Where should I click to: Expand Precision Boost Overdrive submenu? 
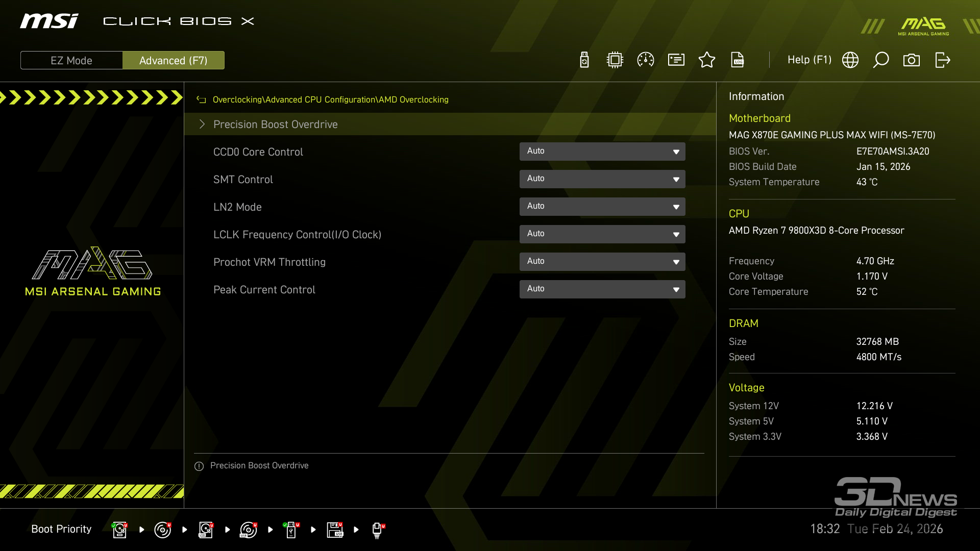(x=276, y=124)
